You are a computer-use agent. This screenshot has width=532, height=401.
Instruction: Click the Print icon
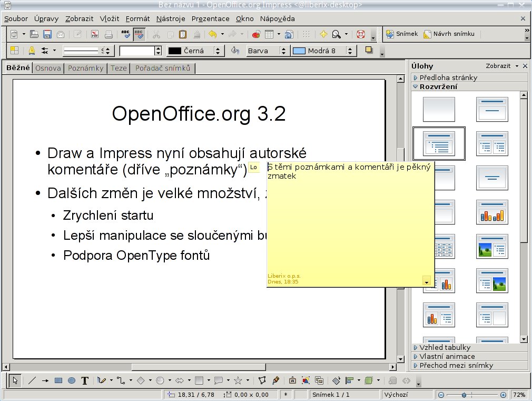pyautogui.click(x=109, y=34)
